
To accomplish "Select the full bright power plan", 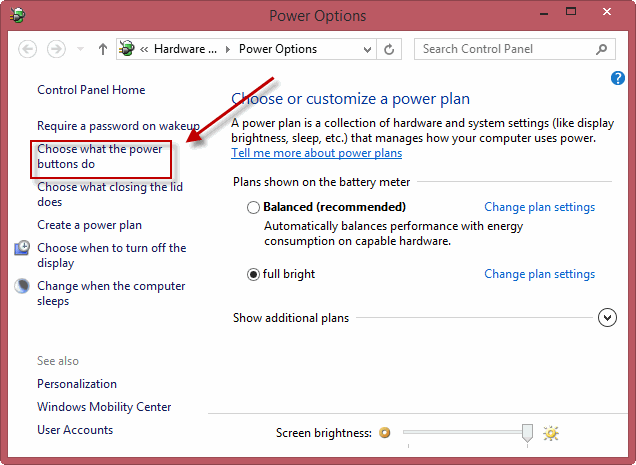I will (x=253, y=275).
